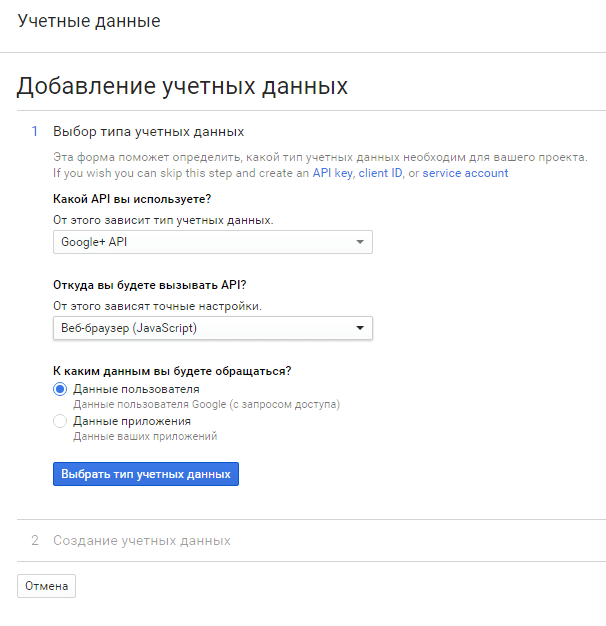Click the "Отмена" button
This screenshot has height=626, width=606.
click(46, 586)
